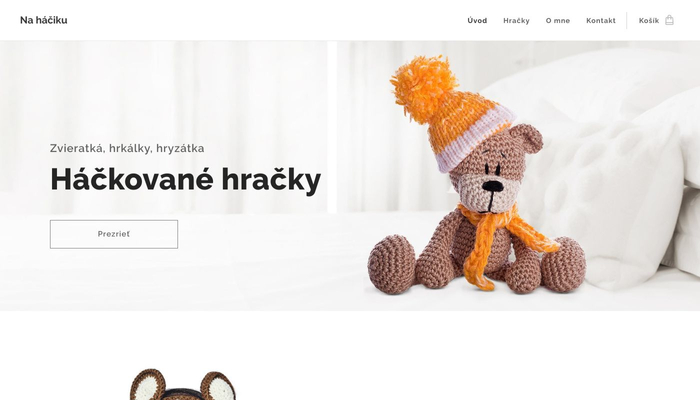This screenshot has width=700, height=400.
Task: Open the bear-ears product image below banner
Action: point(183,384)
